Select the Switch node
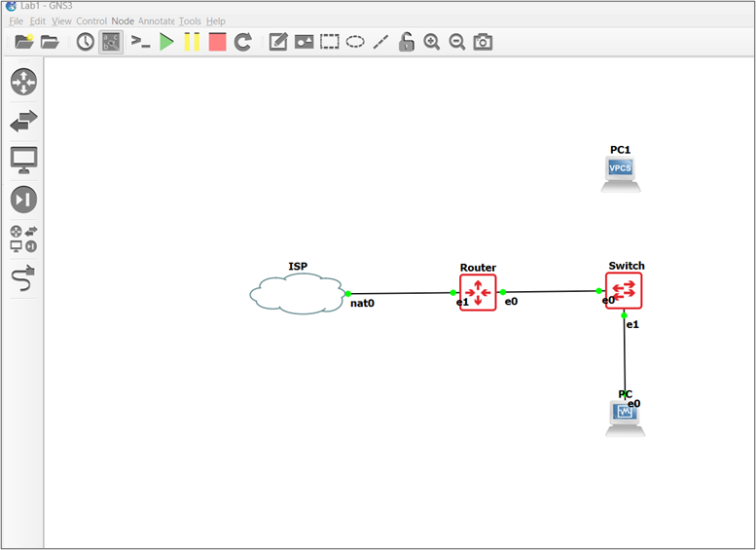 point(624,290)
